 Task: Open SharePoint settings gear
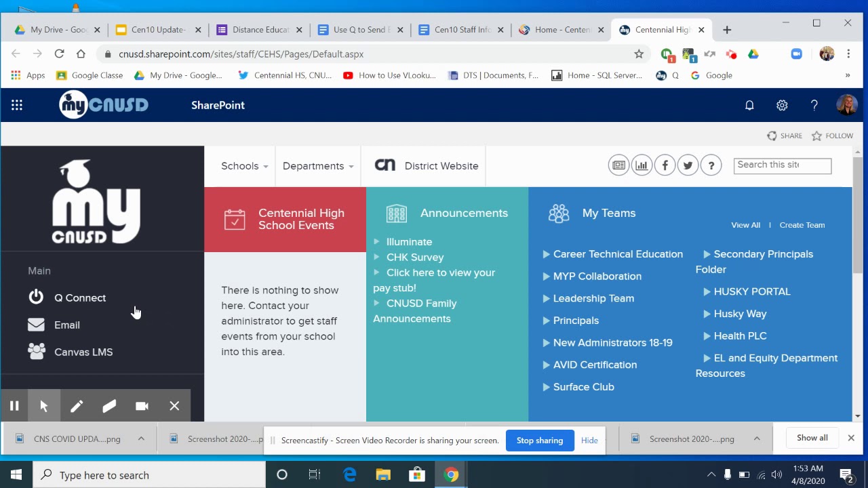[782, 105]
